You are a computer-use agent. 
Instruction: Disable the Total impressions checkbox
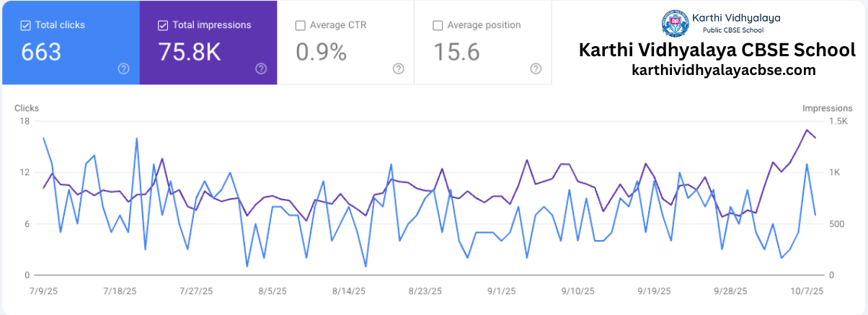tap(162, 25)
